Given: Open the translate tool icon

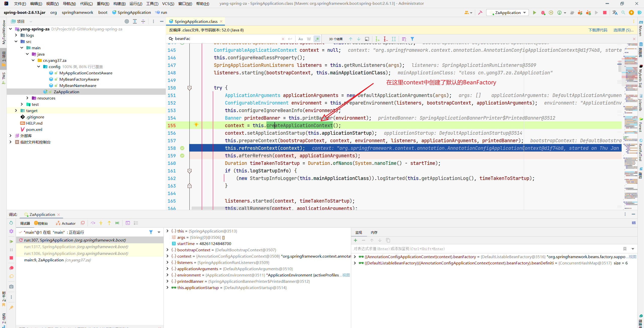Looking at the screenshot, I should pyautogui.click(x=615, y=13).
